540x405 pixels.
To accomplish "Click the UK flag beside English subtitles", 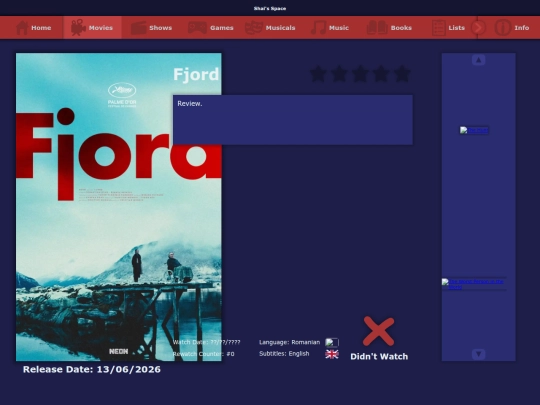I will [x=332, y=354].
